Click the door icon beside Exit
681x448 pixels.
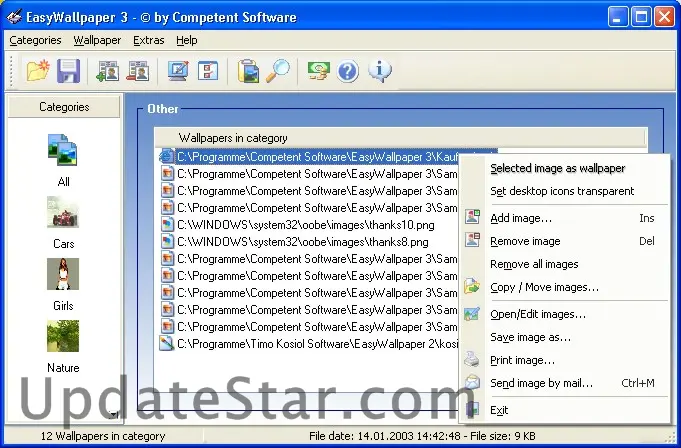[473, 409]
